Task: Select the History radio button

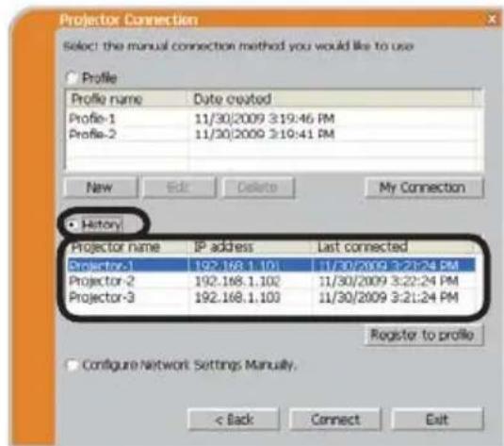Action: tap(72, 224)
